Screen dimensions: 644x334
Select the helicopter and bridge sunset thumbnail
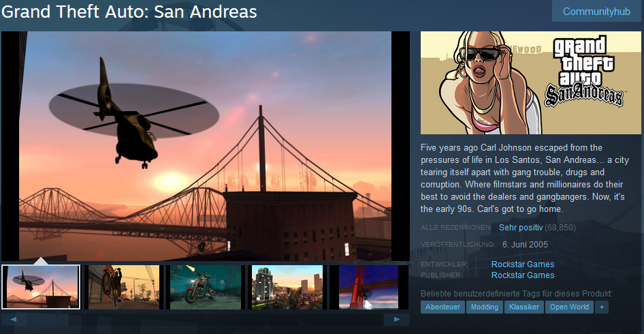[41, 287]
